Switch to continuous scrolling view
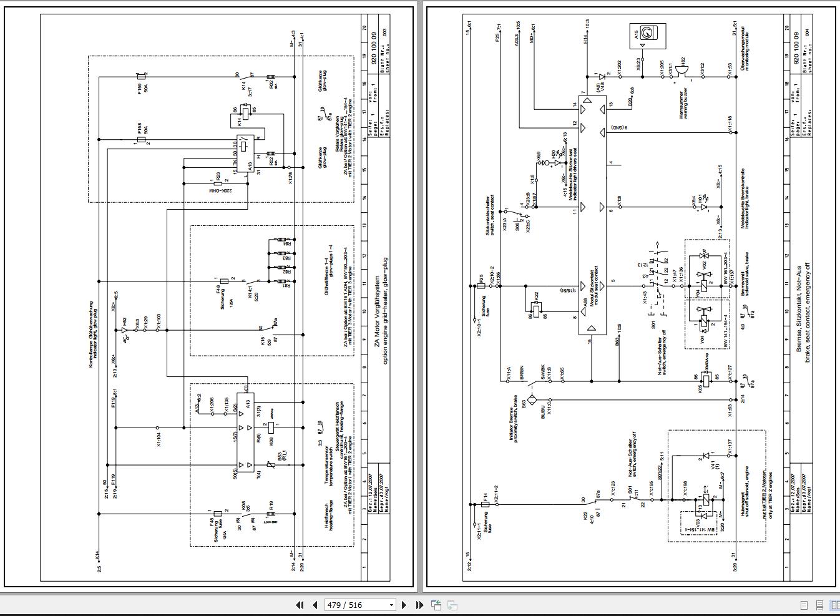 (819, 605)
